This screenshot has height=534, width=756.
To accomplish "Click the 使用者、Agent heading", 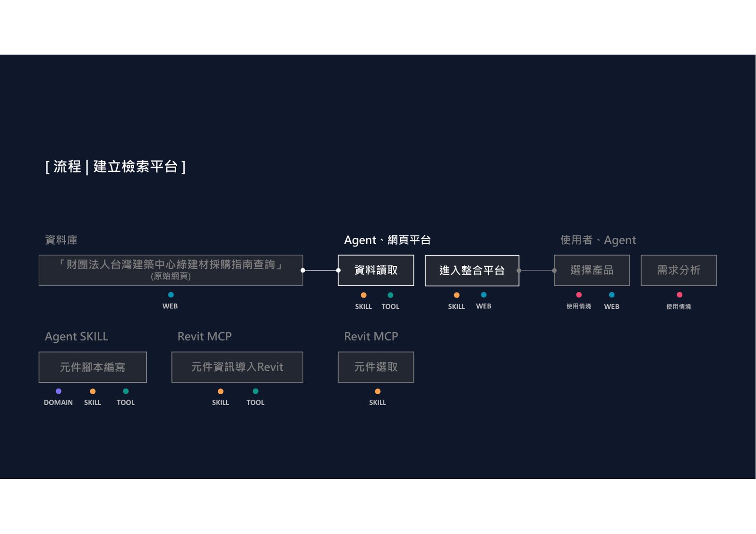I will coord(598,240).
